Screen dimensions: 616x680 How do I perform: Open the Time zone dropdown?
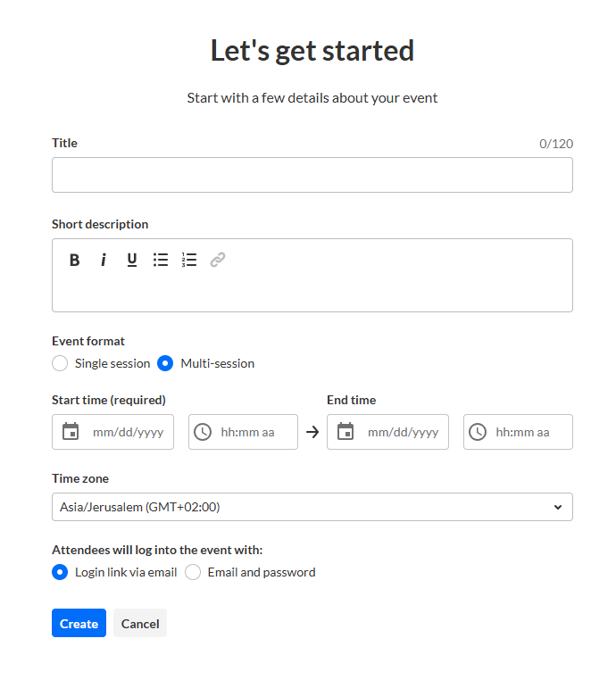pyautogui.click(x=312, y=507)
